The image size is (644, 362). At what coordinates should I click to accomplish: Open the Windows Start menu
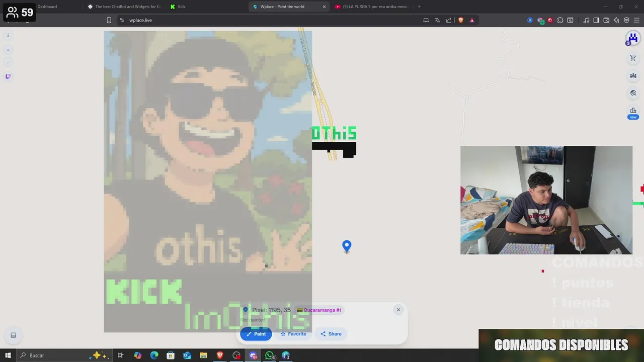pos(8,355)
